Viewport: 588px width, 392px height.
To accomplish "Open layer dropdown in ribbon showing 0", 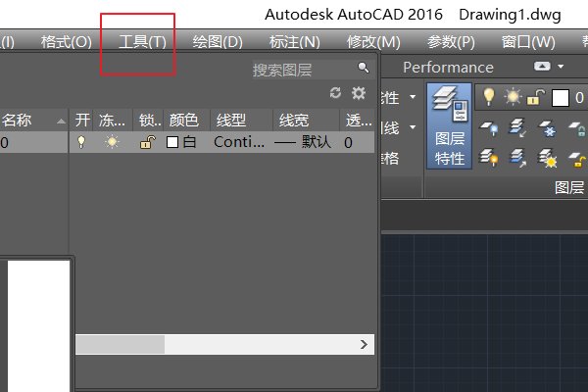I will pyautogui.click(x=570, y=98).
